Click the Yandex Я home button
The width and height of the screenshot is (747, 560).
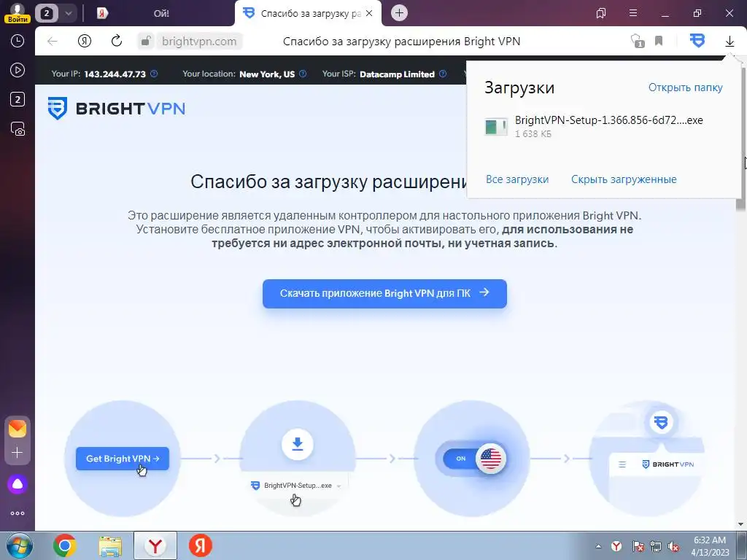coord(85,41)
